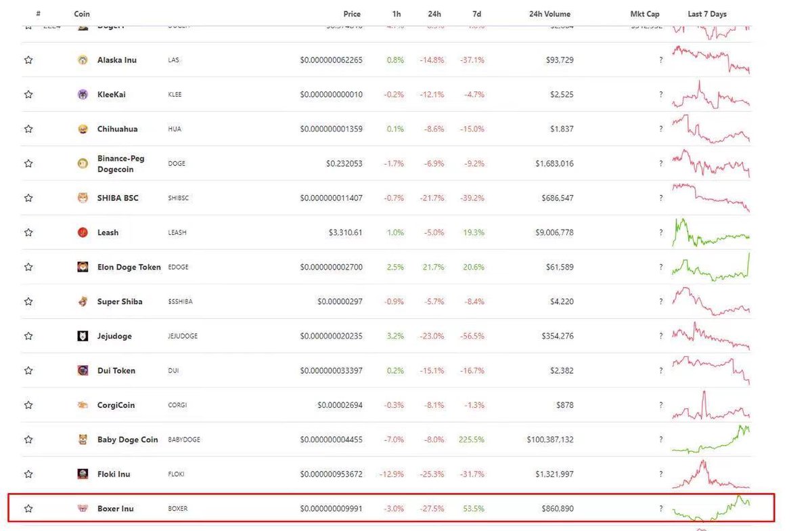Click the Dui Token coin logo

tap(83, 371)
